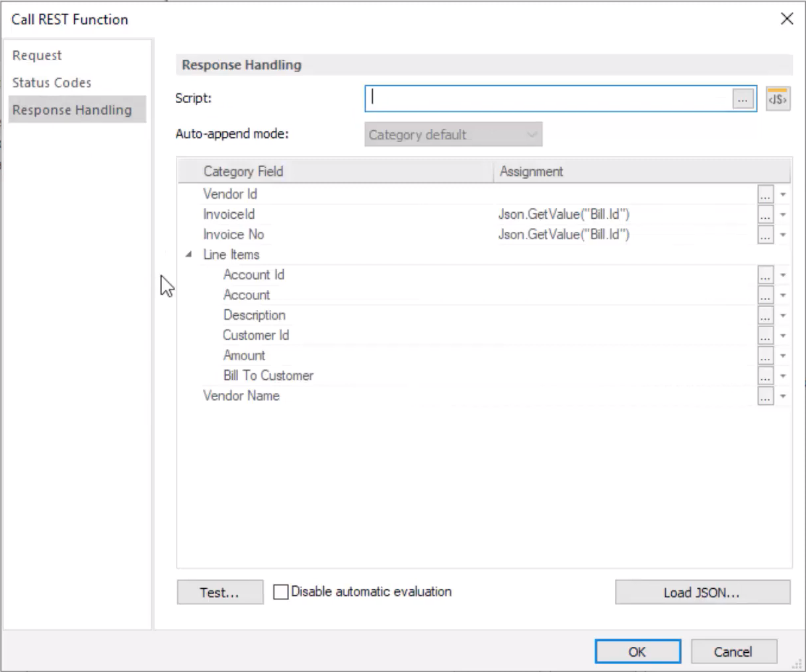The width and height of the screenshot is (806, 672).
Task: Open the assignment editor for Description
Action: [x=765, y=316]
